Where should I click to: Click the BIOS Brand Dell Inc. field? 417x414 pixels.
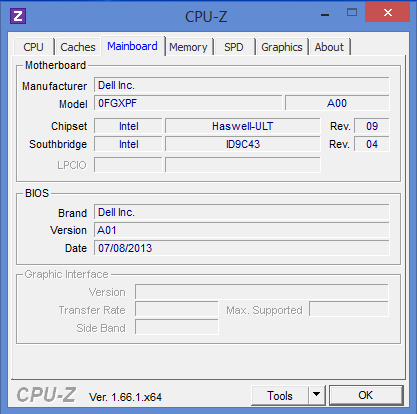(x=242, y=212)
